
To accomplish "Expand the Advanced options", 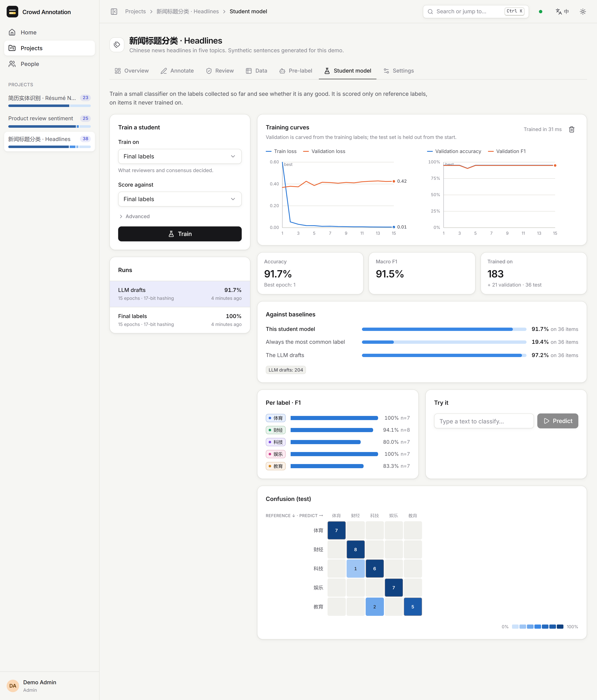I will coord(134,216).
